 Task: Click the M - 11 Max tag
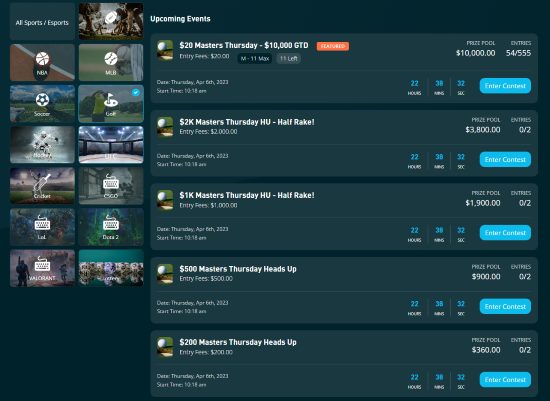point(255,59)
